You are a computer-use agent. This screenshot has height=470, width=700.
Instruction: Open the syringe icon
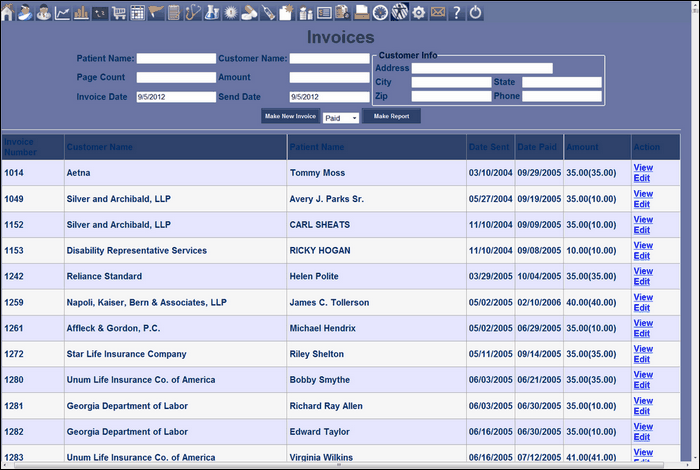pos(268,12)
